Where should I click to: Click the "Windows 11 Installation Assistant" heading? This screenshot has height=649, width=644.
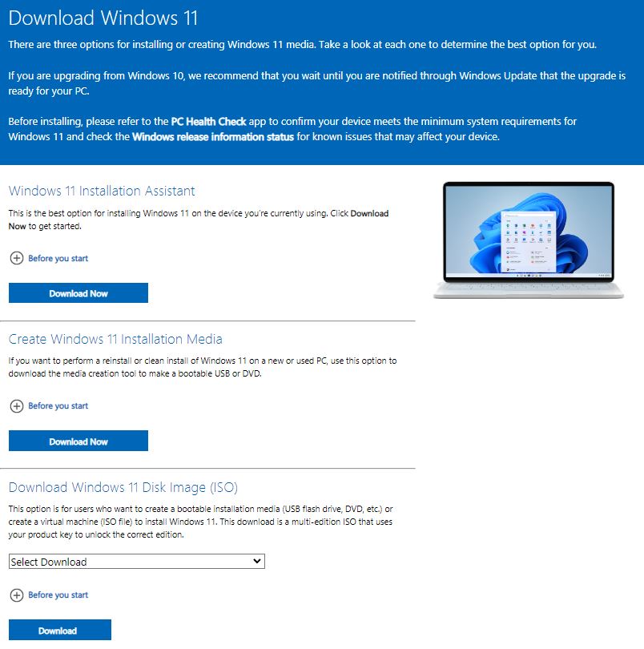[x=101, y=191]
